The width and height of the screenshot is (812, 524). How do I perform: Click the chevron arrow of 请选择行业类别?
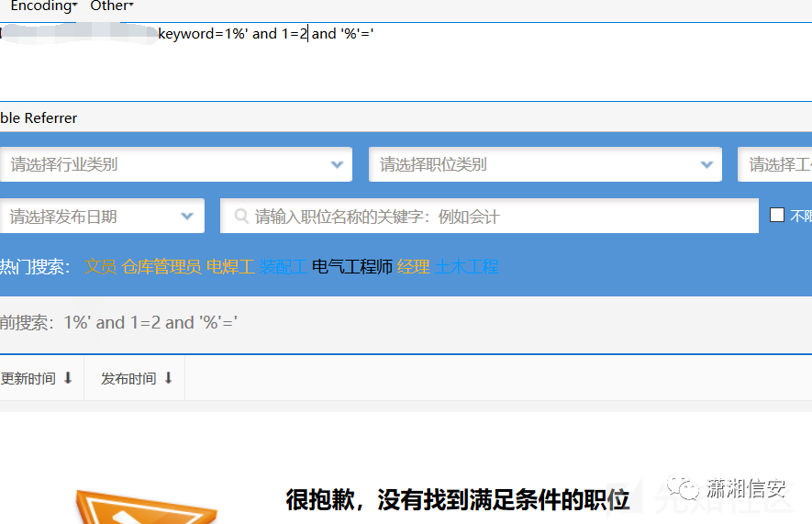click(337, 164)
